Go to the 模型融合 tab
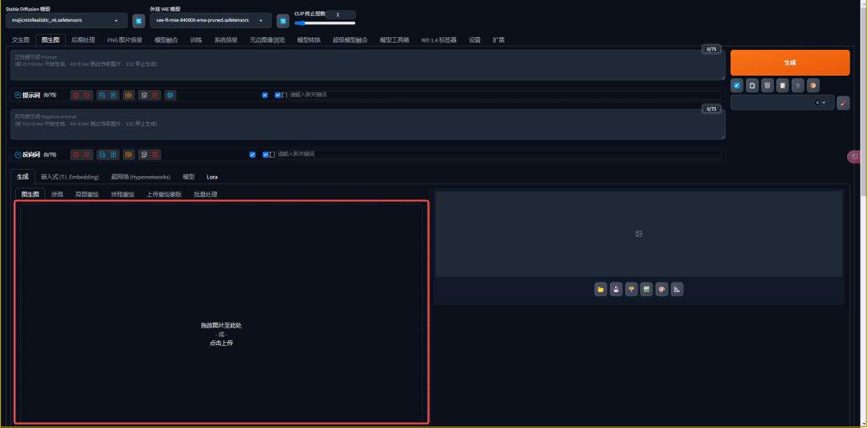This screenshot has height=428, width=868. [x=166, y=40]
